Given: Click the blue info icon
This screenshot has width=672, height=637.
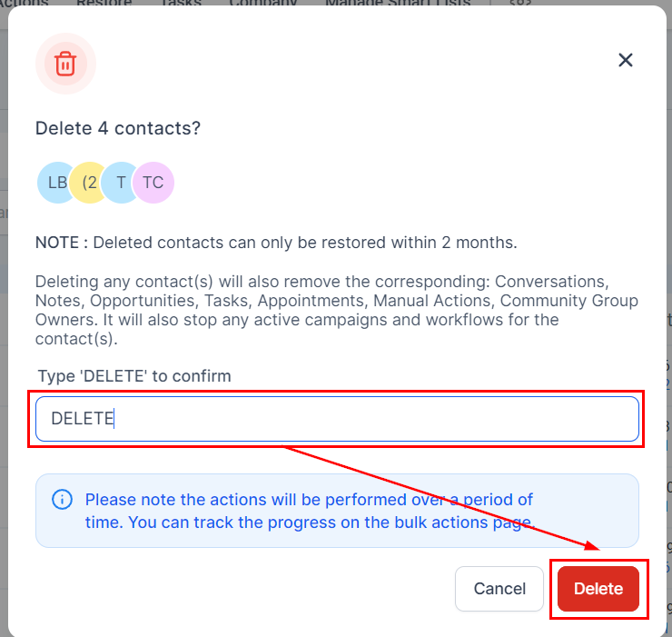Looking at the screenshot, I should pyautogui.click(x=62, y=499).
